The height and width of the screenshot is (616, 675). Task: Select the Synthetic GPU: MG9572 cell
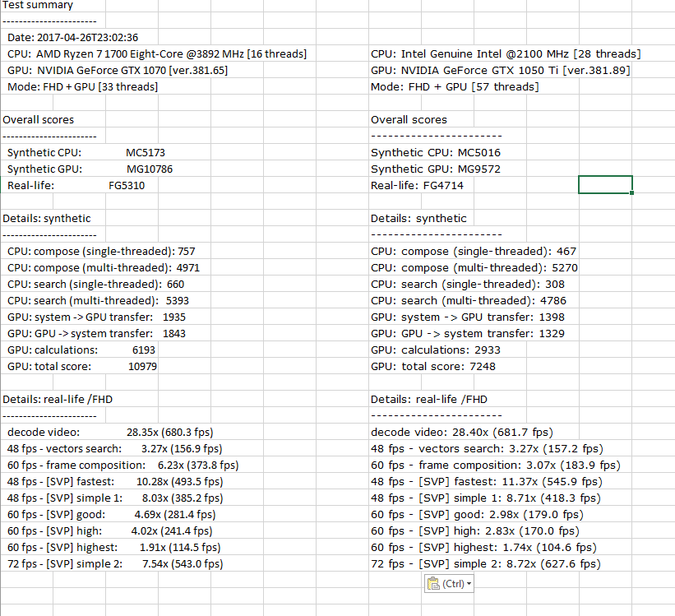tap(436, 169)
